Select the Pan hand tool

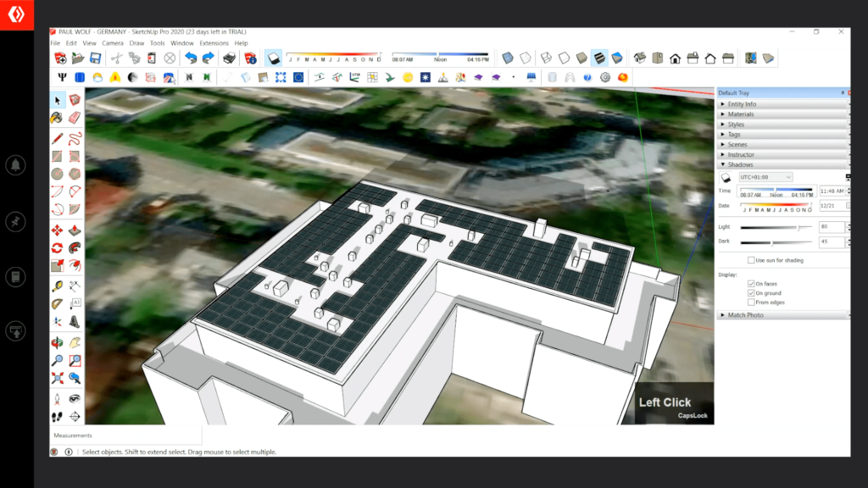[x=75, y=342]
